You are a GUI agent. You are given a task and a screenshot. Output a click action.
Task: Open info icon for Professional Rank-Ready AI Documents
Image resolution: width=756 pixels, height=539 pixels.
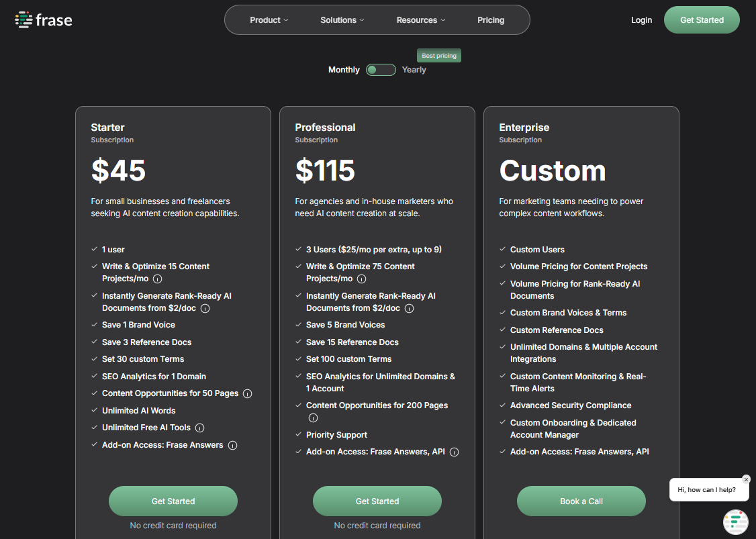tap(410, 309)
